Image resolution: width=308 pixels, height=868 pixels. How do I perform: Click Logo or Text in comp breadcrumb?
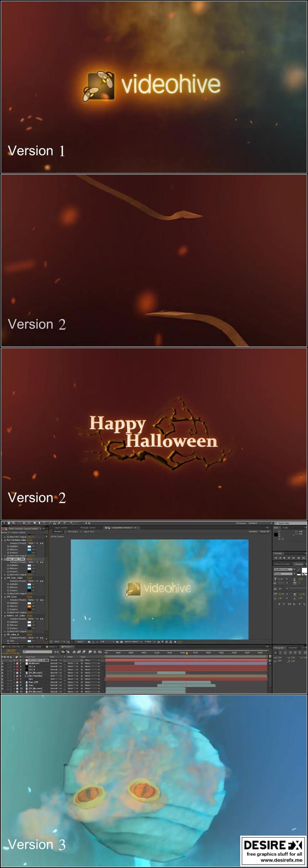(x=89, y=532)
